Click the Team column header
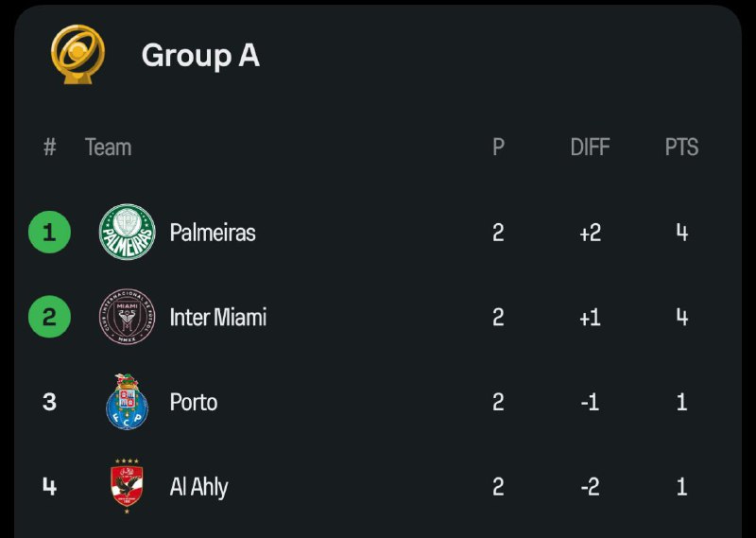This screenshot has height=538, width=756. 108,148
